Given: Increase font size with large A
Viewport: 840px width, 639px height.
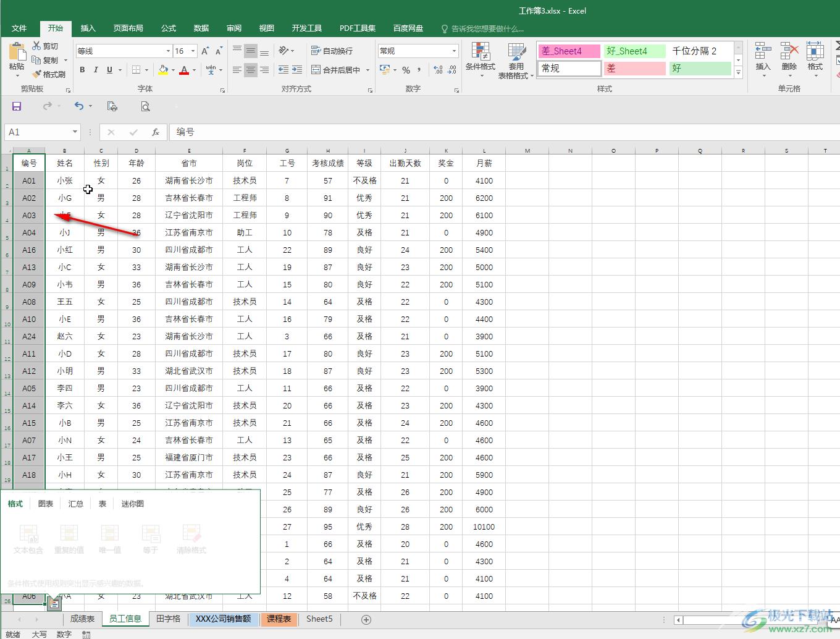Looking at the screenshot, I should (205, 51).
